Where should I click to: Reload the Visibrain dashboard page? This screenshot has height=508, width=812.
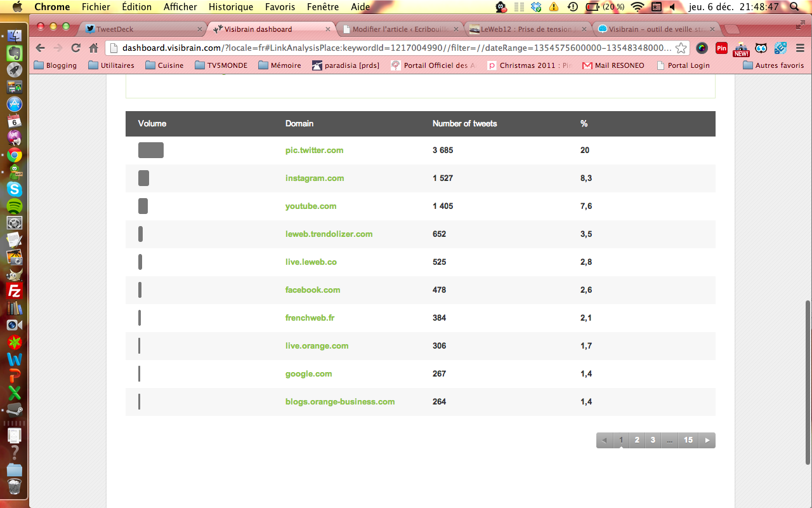coord(75,48)
